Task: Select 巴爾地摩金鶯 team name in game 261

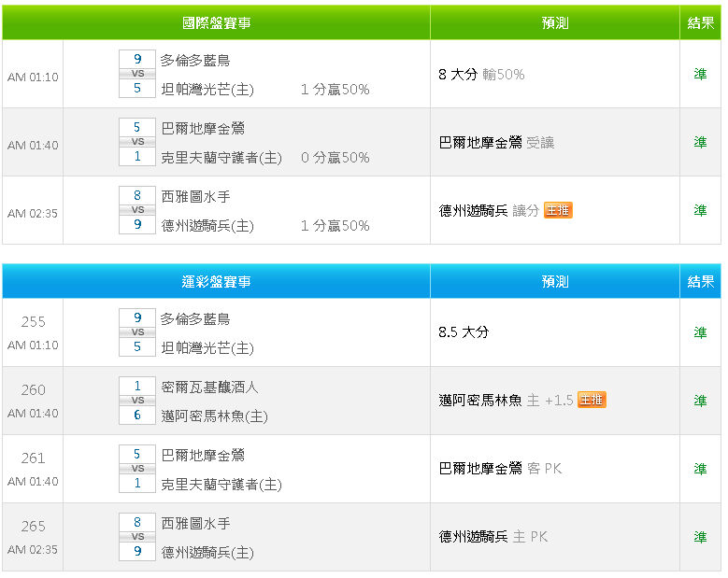Action: point(203,456)
